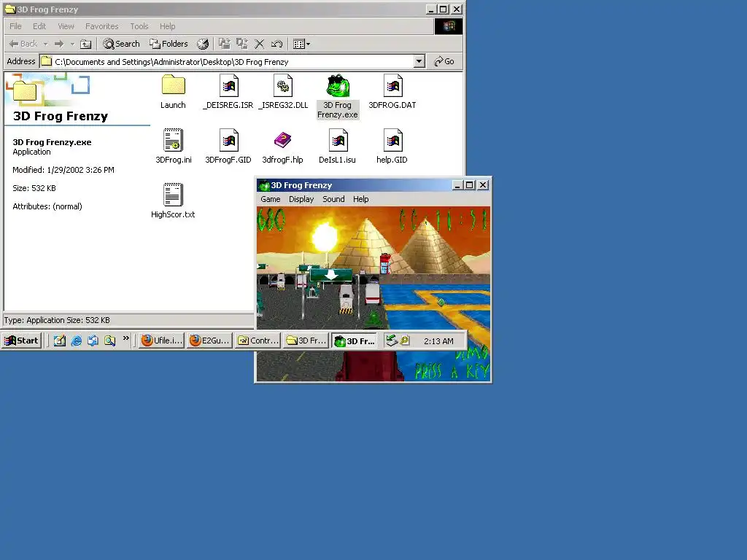Switch to 3D Fr... folder taskbar button
Viewport: 747px width, 560px height.
click(306, 341)
